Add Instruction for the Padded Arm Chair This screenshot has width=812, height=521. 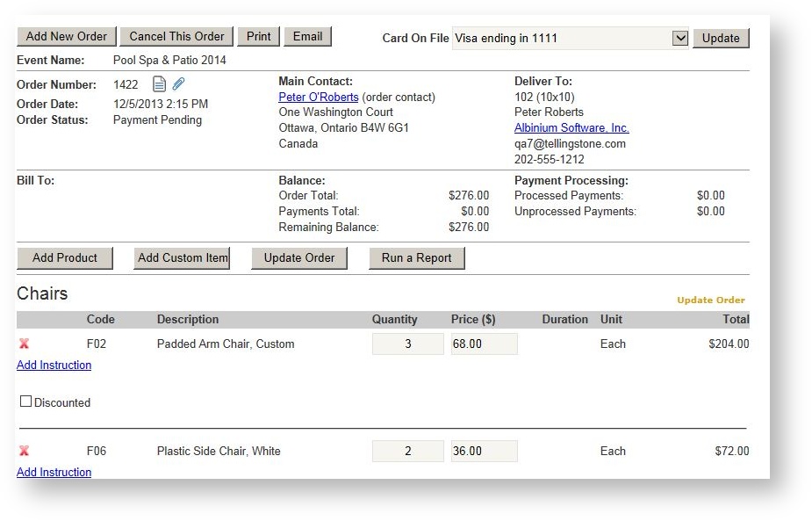[54, 365]
